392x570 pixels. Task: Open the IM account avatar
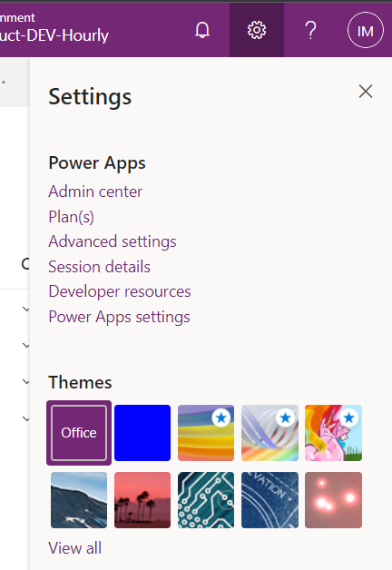(x=365, y=30)
